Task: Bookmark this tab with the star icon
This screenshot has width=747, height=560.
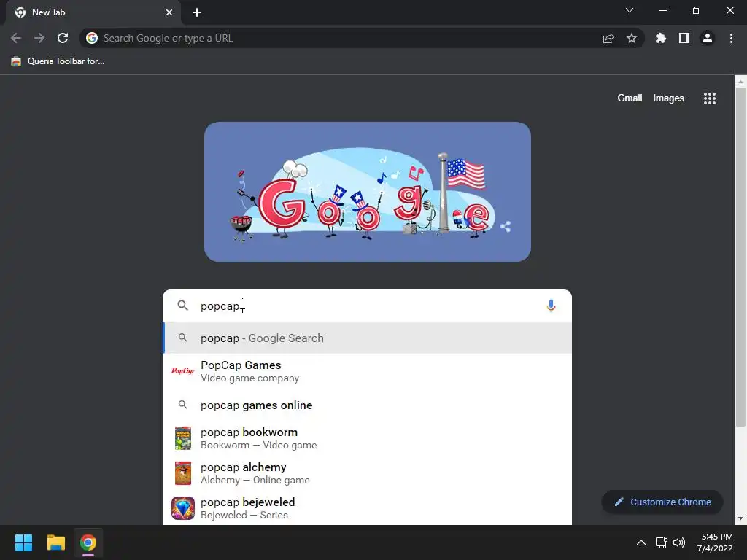Action: tap(632, 38)
